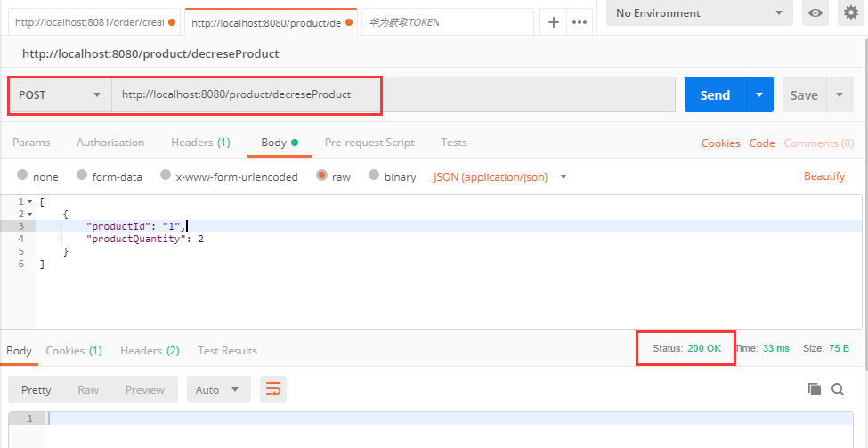868x448 pixels.
Task: Open JSON (application/json) content type dropdown
Action: tap(499, 176)
